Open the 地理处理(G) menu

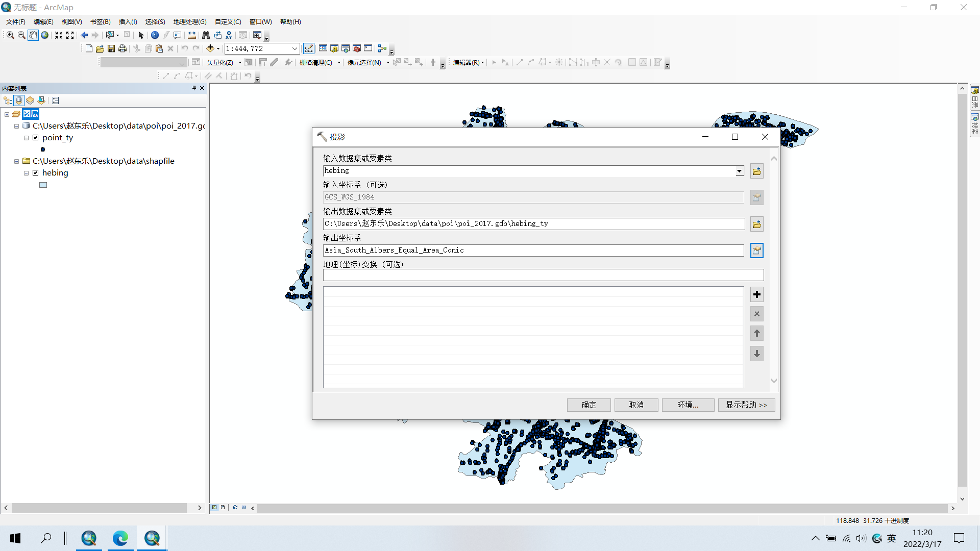click(x=189, y=21)
